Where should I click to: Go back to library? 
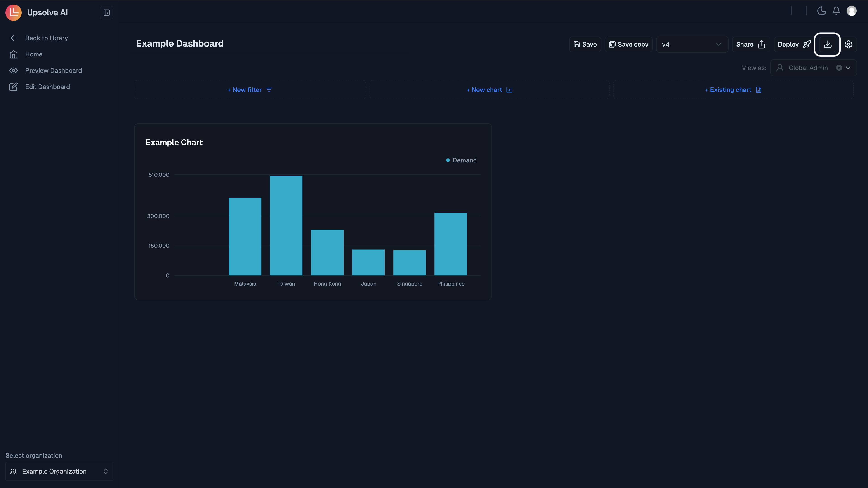[x=46, y=38]
